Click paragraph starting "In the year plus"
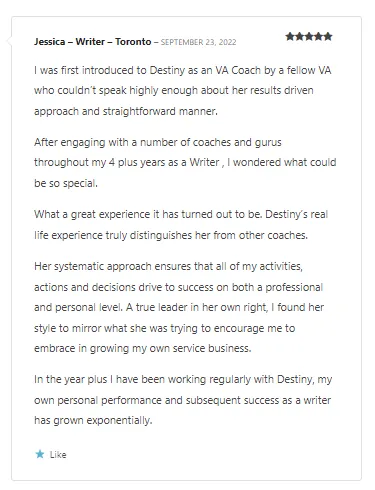This screenshot has height=490, width=375. pos(183,400)
